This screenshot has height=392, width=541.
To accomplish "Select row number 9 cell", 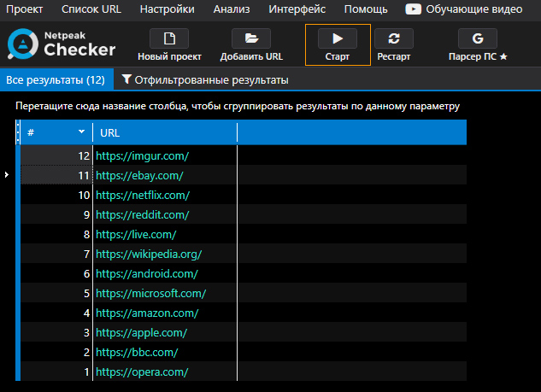I will click(x=56, y=214).
